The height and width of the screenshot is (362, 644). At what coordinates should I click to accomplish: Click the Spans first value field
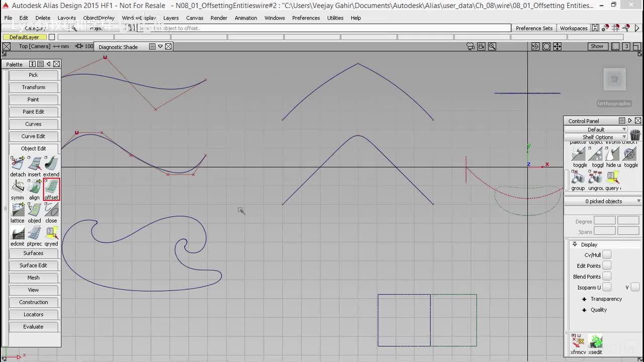point(605,231)
